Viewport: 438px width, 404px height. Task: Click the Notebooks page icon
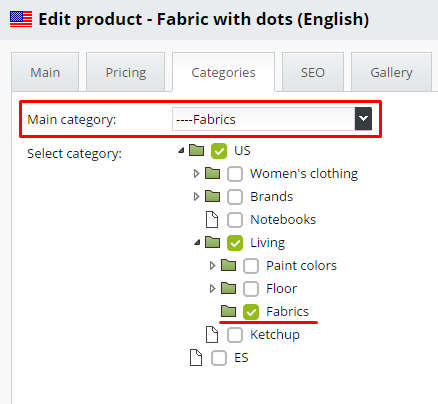click(x=212, y=220)
